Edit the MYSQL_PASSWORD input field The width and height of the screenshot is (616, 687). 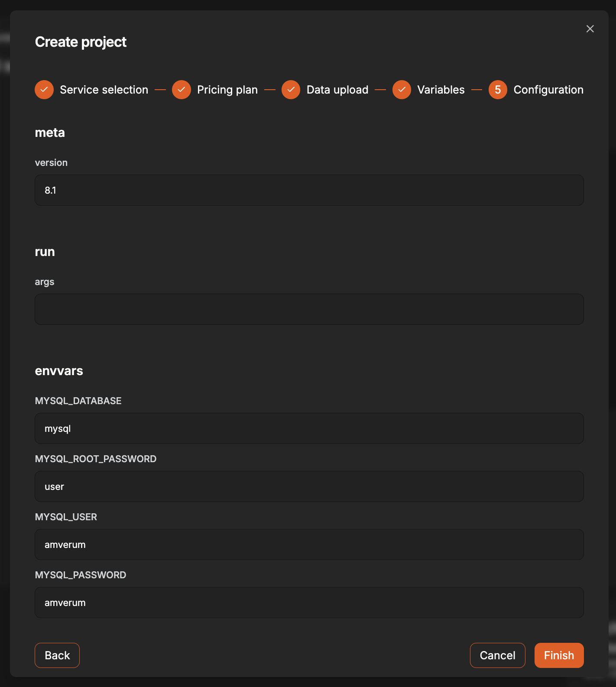point(309,603)
